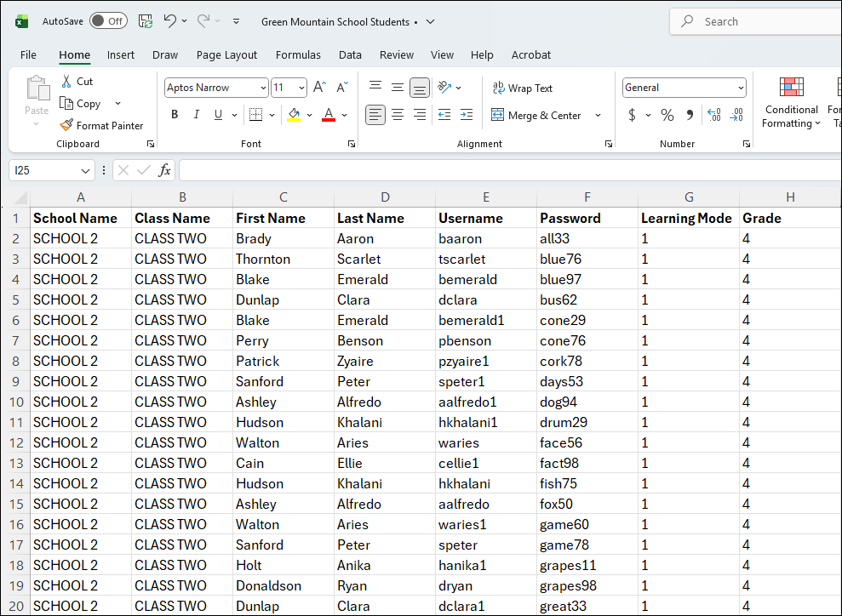Open the Aptos Narrow font dropdown
Viewport: 842px width, 616px height.
[263, 88]
